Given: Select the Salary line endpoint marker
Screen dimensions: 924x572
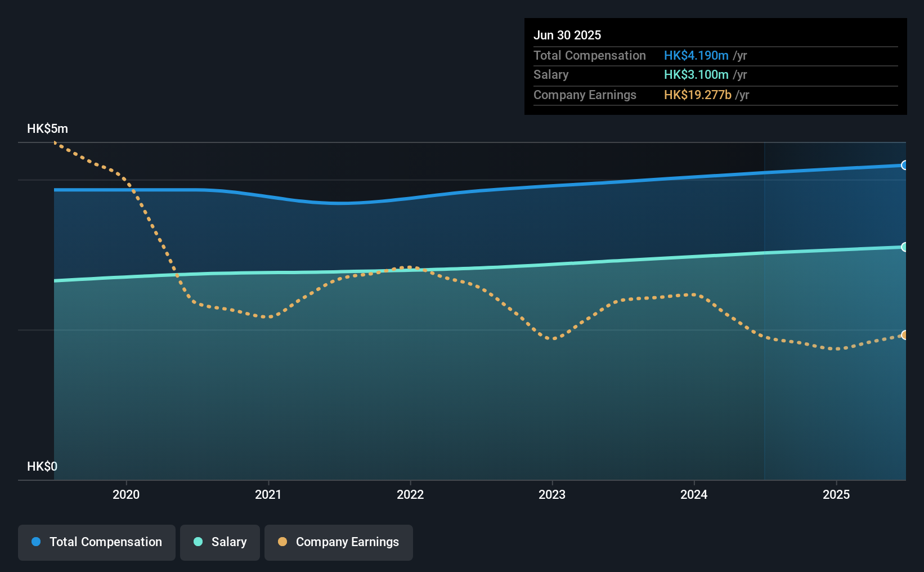Looking at the screenshot, I should pos(904,247).
